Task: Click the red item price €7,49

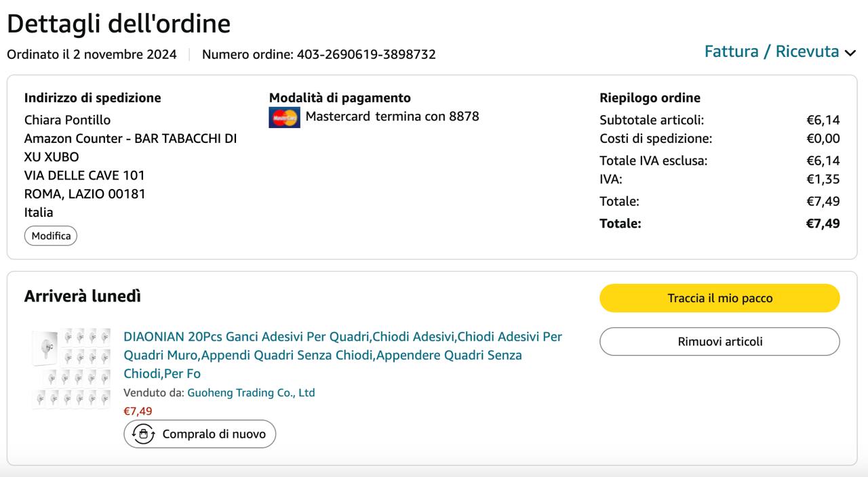Action: [138, 411]
